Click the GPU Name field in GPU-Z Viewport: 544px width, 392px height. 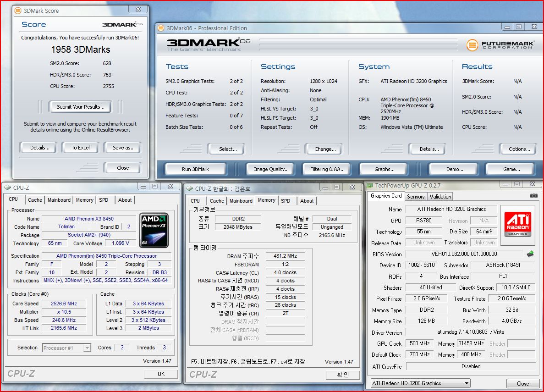pos(451,209)
